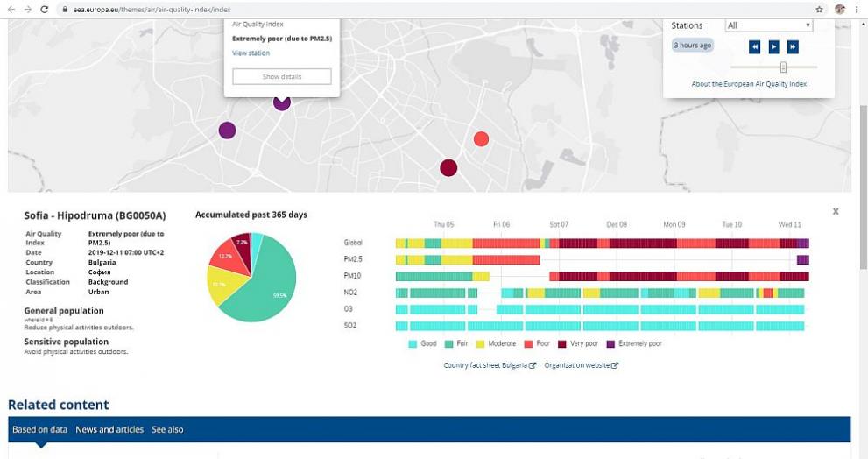Click the padlock site security icon

(65, 10)
